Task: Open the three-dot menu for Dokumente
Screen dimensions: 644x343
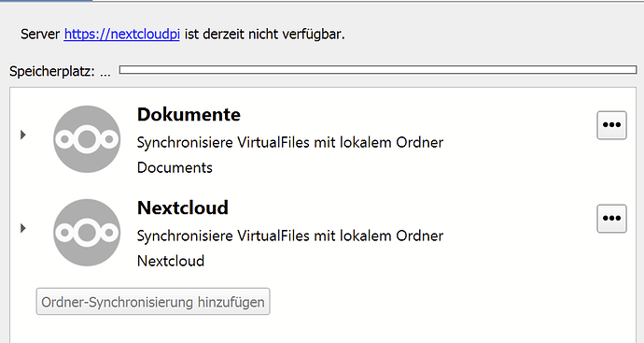Action: pyautogui.click(x=611, y=125)
